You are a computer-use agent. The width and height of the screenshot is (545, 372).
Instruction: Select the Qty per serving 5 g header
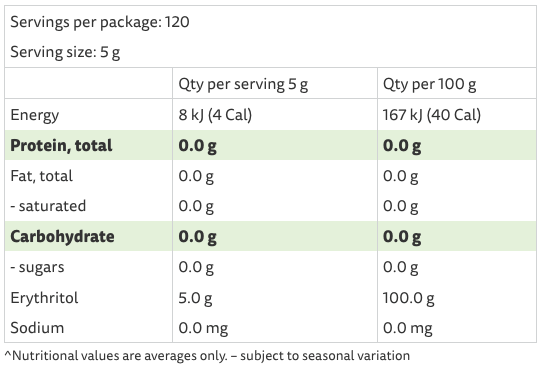coord(243,84)
